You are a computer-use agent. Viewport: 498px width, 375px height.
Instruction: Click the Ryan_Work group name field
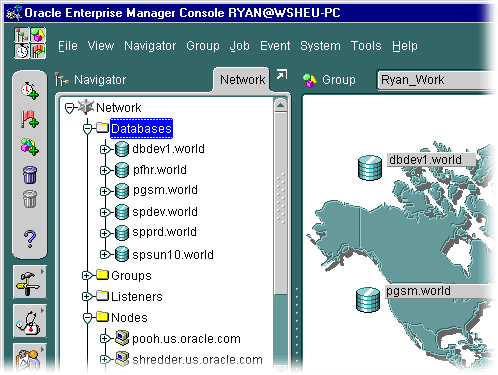437,80
